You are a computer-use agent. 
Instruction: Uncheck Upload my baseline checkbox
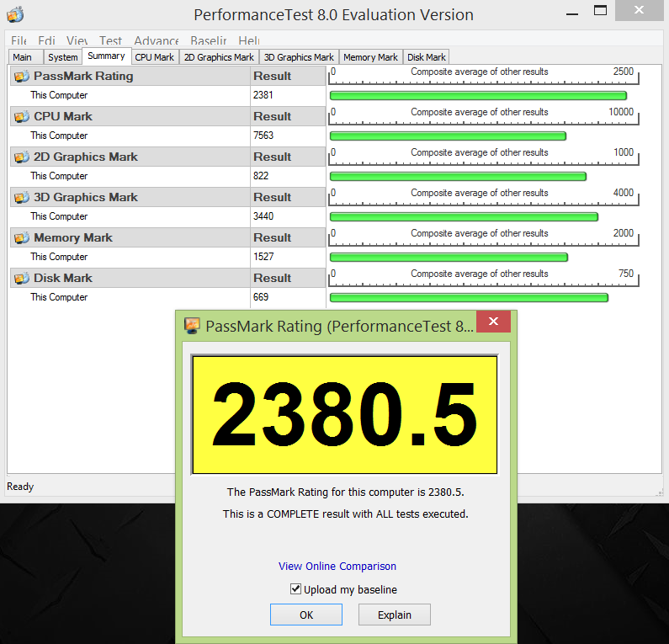click(295, 589)
